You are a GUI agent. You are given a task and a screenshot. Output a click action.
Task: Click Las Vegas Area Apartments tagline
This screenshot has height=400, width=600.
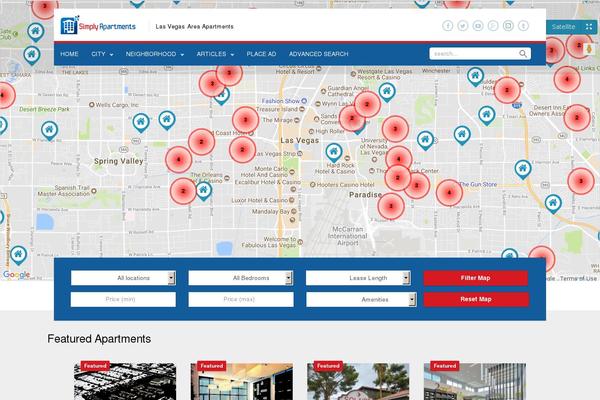[194, 26]
